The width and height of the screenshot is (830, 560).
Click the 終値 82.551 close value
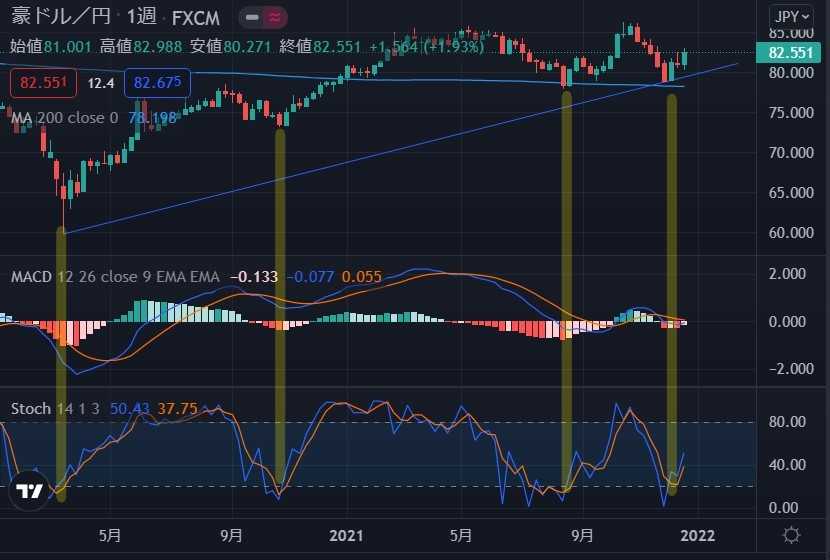point(320,47)
